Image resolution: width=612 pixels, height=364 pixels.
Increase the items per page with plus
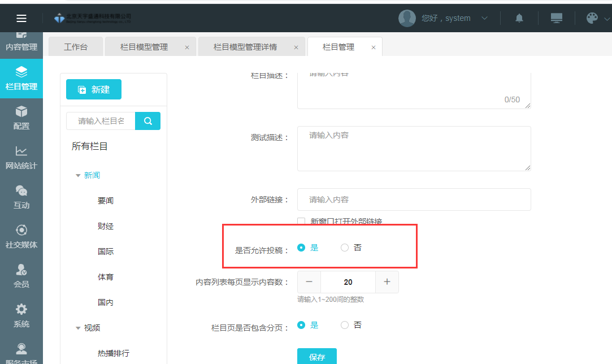[x=387, y=282]
